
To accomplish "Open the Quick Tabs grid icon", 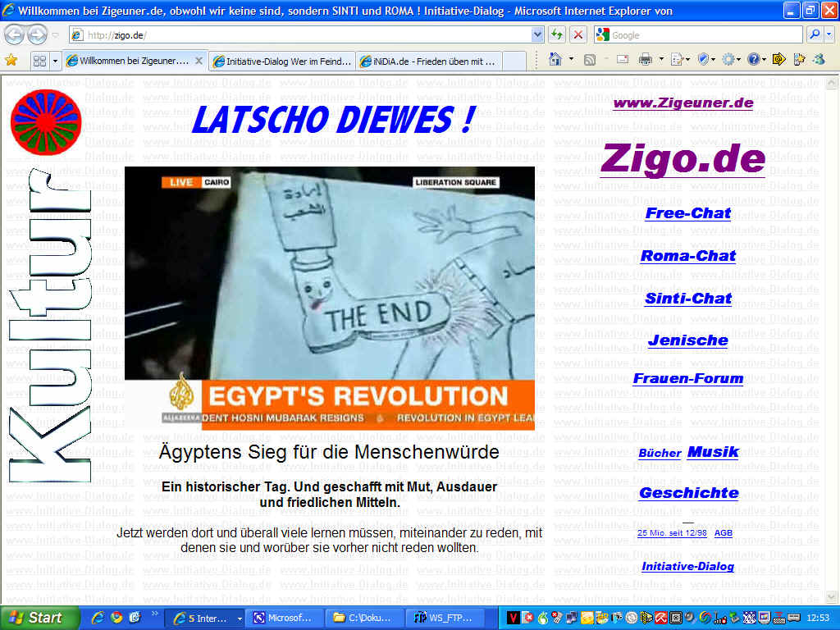I will pos(39,61).
